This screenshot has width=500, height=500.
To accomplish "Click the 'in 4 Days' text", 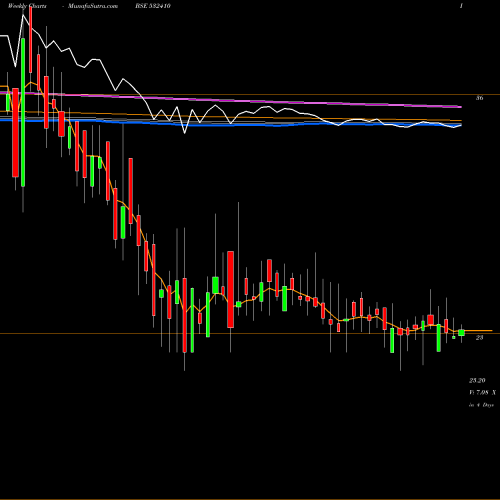I will [481, 405].
